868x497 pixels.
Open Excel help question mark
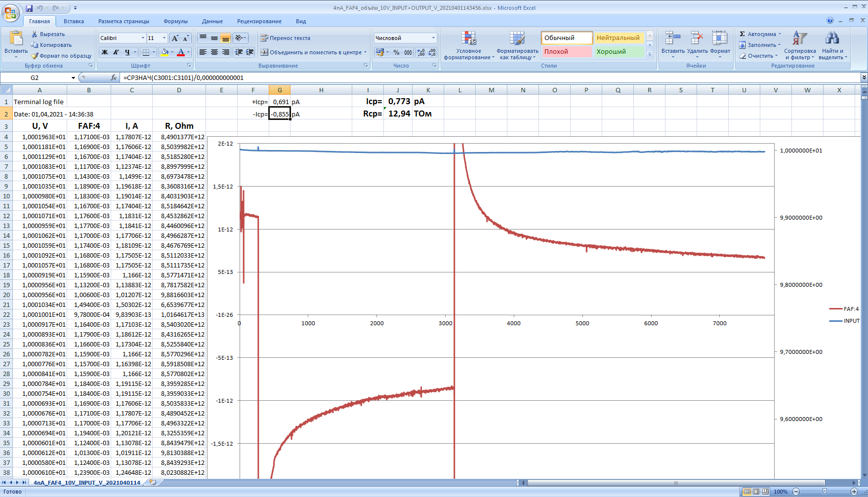pyautogui.click(x=830, y=21)
